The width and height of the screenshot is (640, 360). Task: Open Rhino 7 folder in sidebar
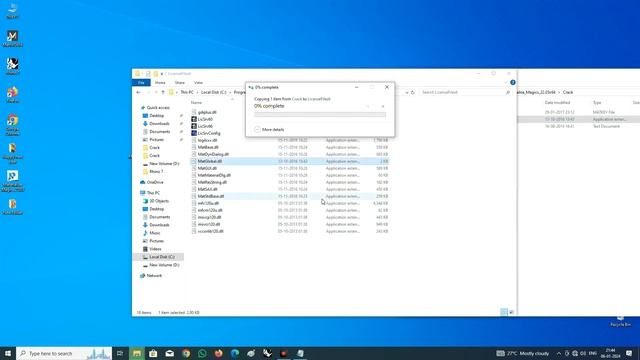156,171
